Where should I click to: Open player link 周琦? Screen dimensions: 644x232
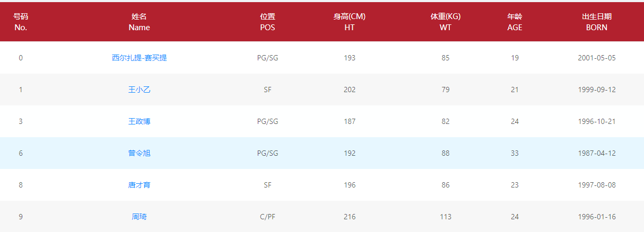tap(140, 217)
